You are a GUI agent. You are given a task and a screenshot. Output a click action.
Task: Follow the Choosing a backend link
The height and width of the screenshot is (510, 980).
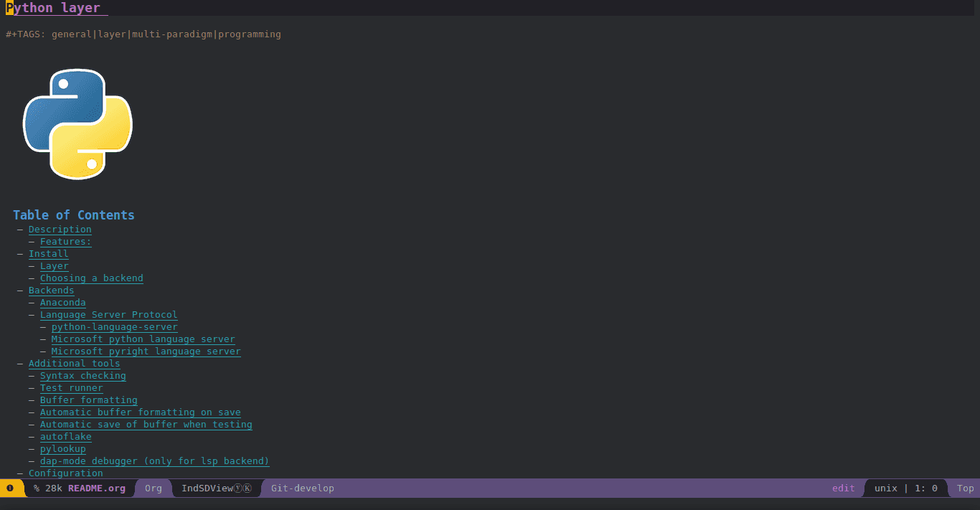pyautogui.click(x=92, y=278)
